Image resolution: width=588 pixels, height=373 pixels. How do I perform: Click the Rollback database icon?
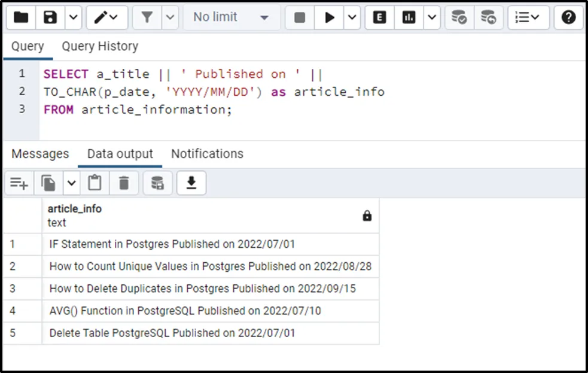[x=488, y=17]
